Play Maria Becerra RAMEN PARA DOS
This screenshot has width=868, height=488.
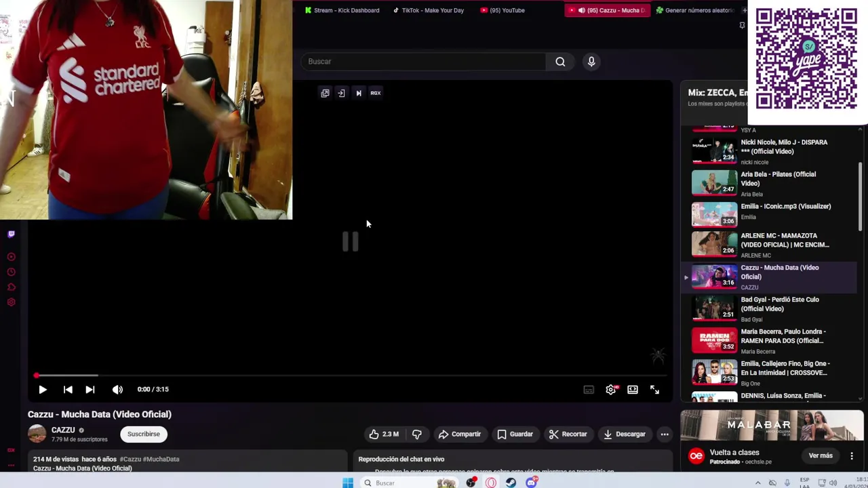[770, 342]
